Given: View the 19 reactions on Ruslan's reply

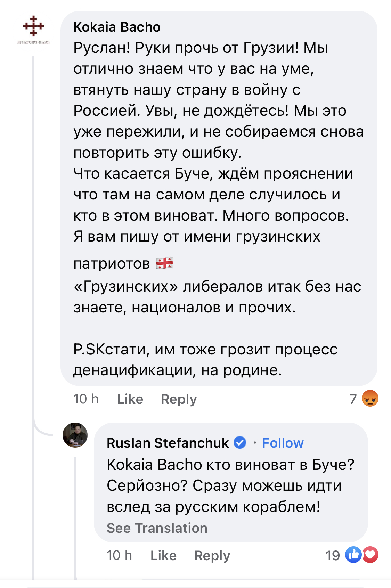Looking at the screenshot, I should click(x=333, y=555).
